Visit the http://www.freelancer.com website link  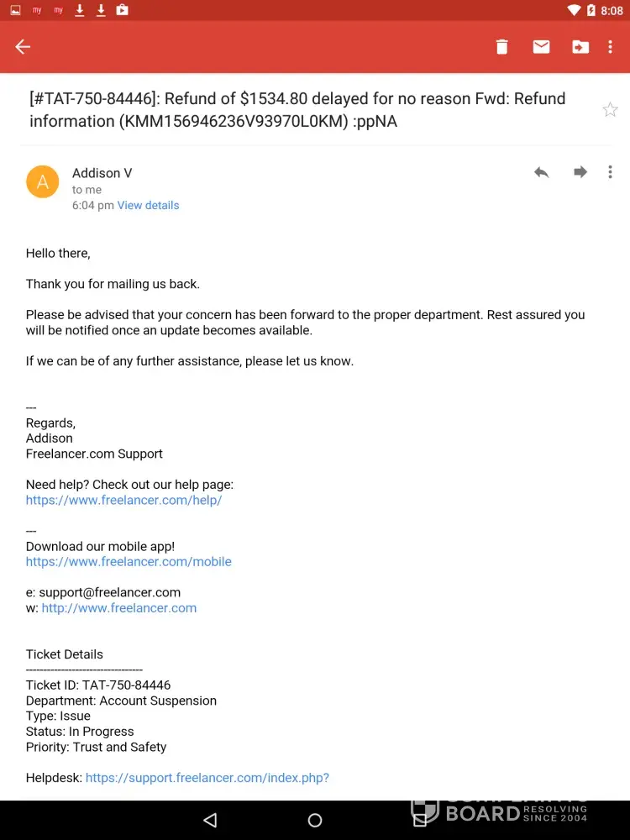point(119,607)
